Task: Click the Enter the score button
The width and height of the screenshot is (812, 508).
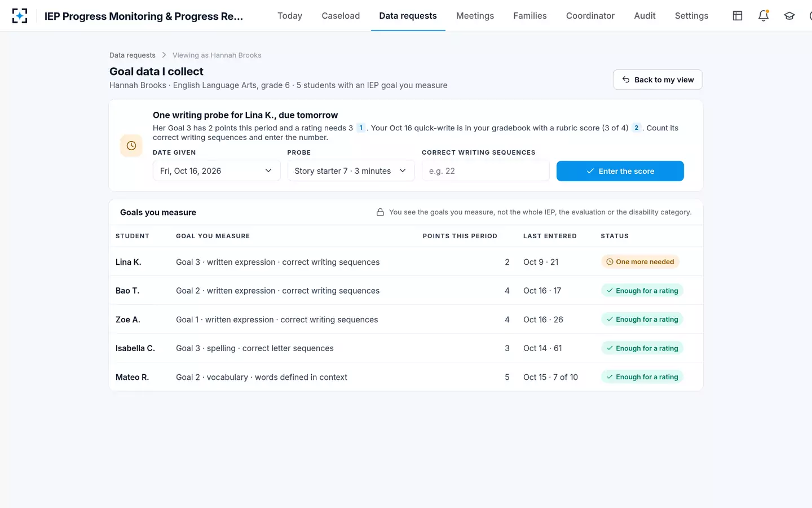Action: pos(620,171)
